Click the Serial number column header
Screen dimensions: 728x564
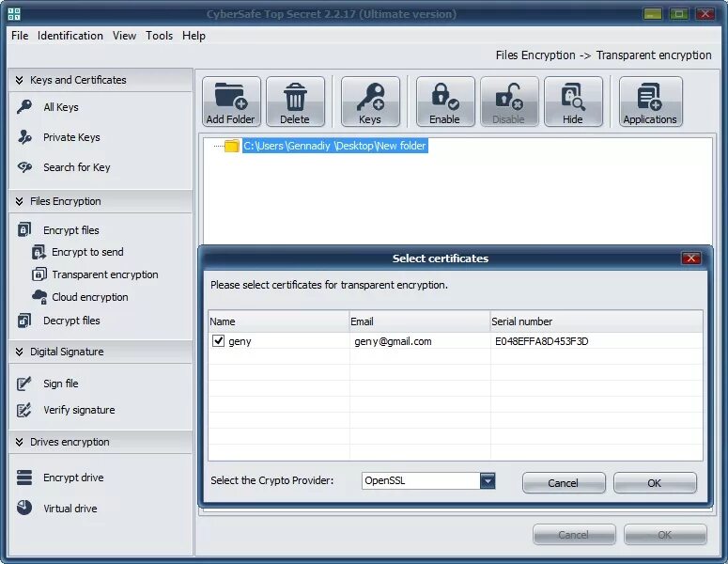tap(596, 321)
